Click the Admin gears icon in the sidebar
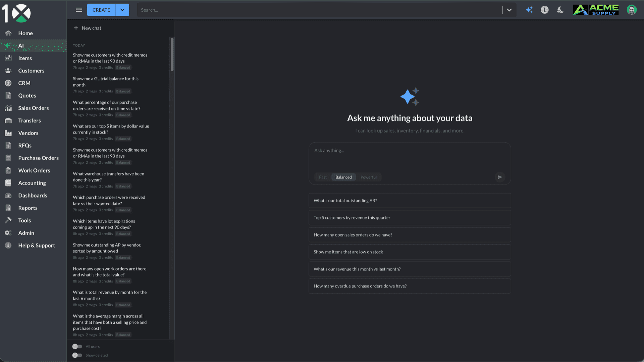 8,233
